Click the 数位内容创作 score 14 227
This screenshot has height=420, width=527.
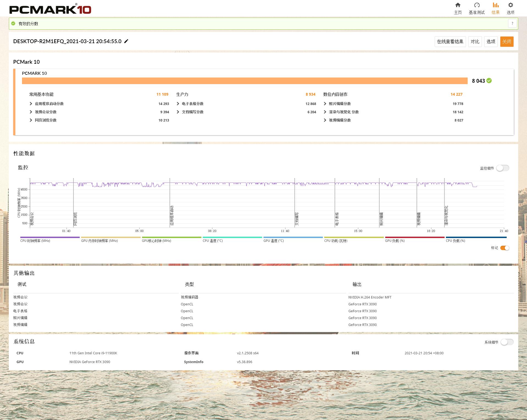[456, 94]
